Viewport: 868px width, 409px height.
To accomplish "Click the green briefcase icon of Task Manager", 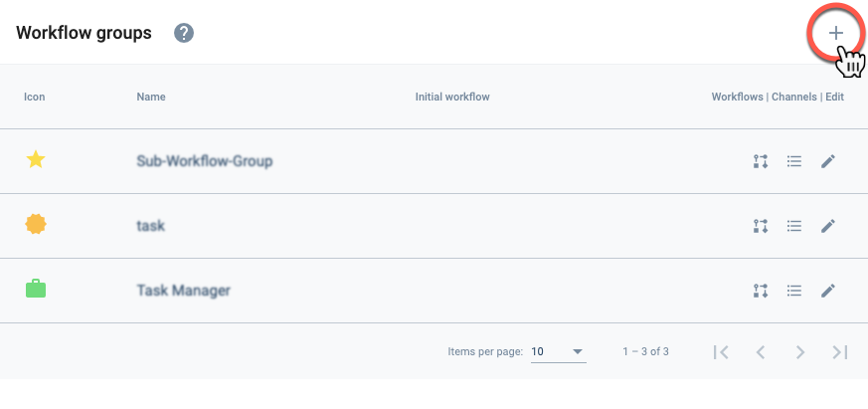I will 36,290.
